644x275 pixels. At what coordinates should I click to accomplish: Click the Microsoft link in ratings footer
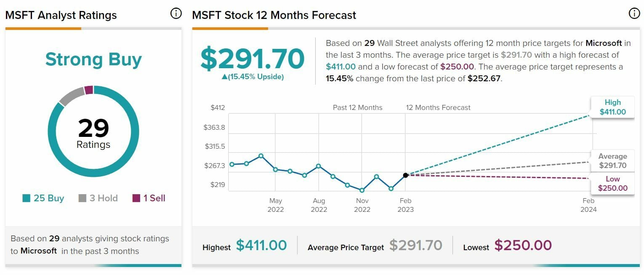point(39,251)
